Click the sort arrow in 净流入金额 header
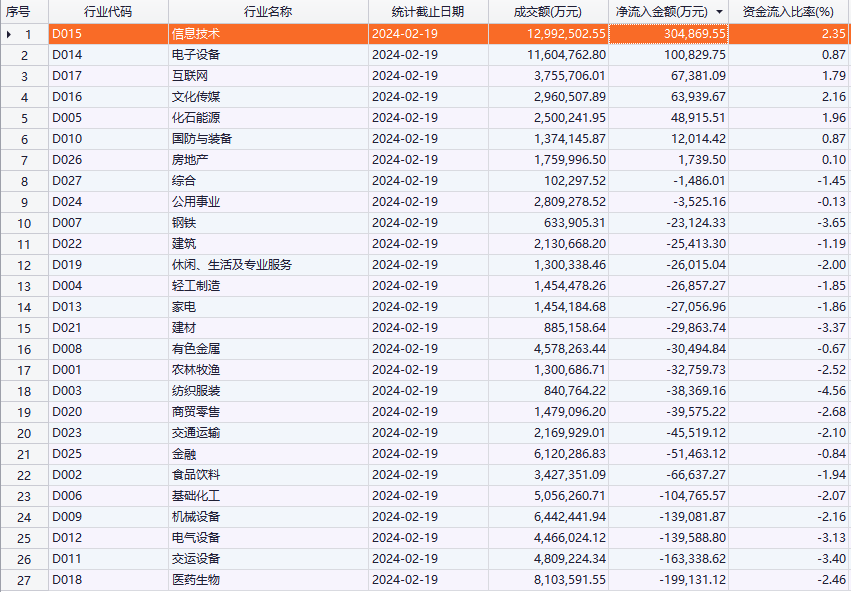 point(719,12)
